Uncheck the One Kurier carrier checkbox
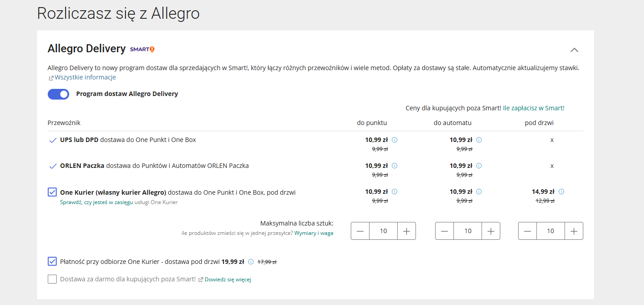The image size is (644, 305). [52, 192]
